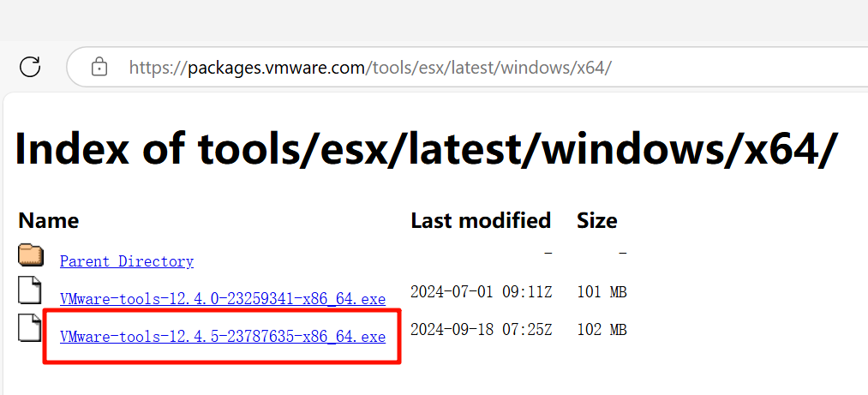
Task: Download VMware-tools-12.4.0-23259341-x86_64.exe
Action: click(223, 299)
